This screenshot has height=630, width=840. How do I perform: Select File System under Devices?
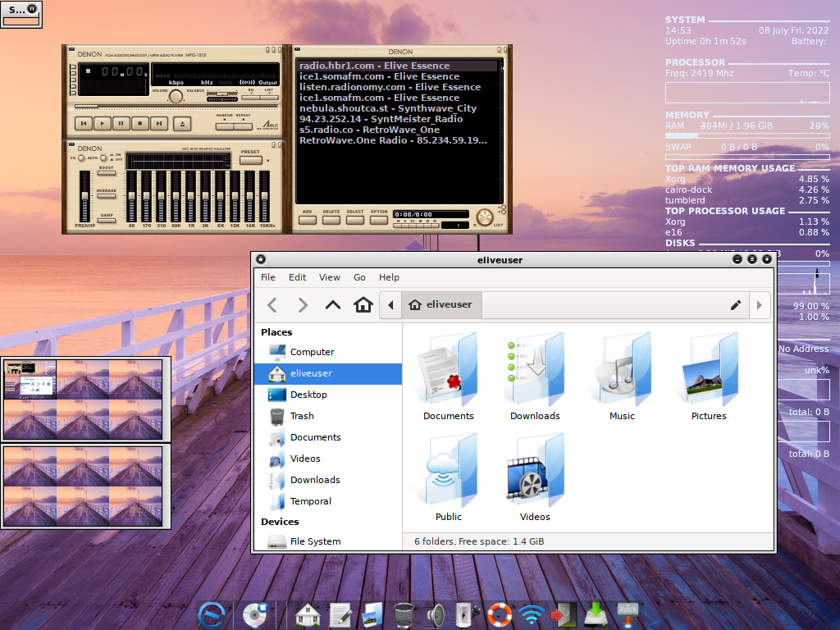pyautogui.click(x=328, y=541)
